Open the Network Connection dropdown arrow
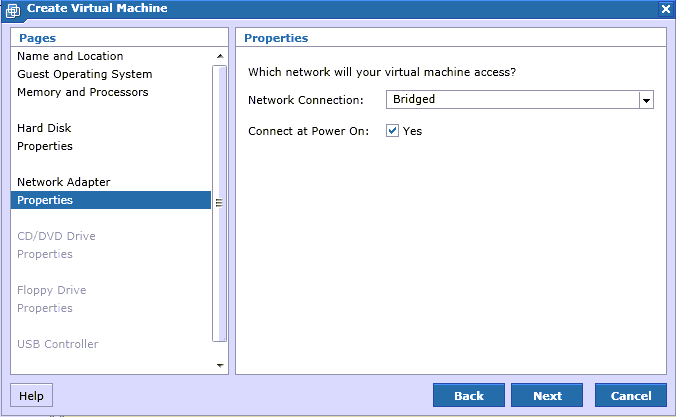 click(x=646, y=100)
